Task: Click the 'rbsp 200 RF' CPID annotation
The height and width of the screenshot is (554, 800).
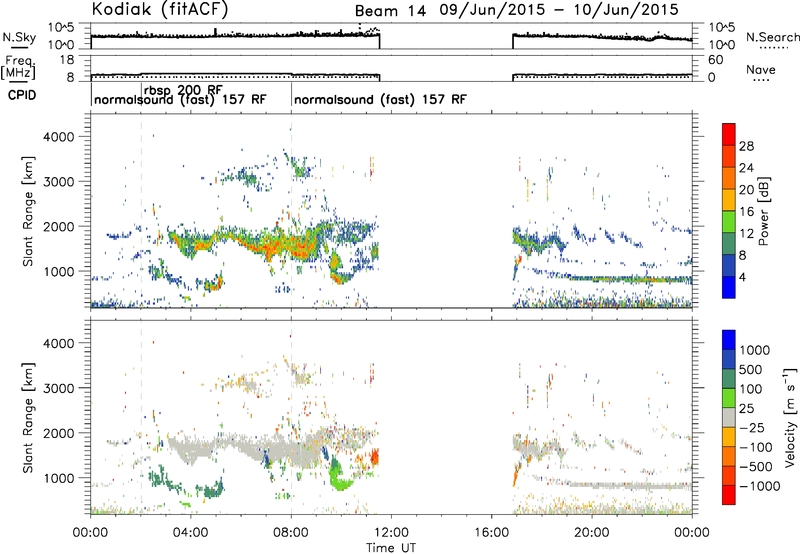Action: [183, 90]
